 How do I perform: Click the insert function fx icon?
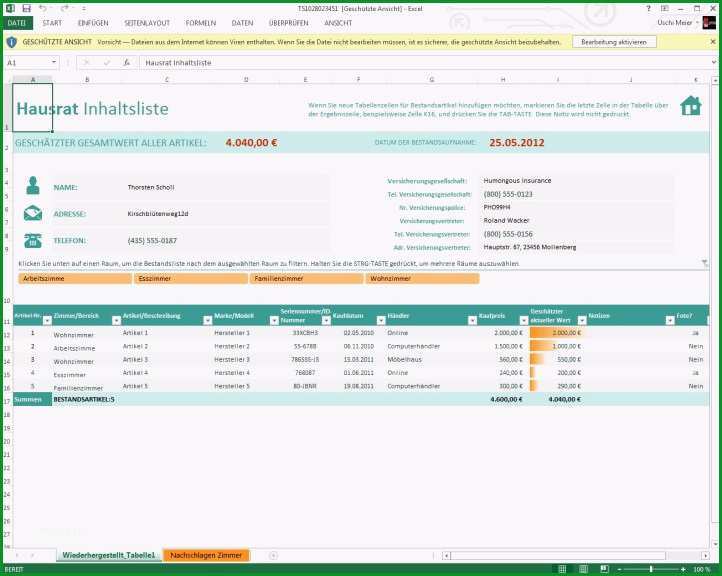[x=126, y=63]
